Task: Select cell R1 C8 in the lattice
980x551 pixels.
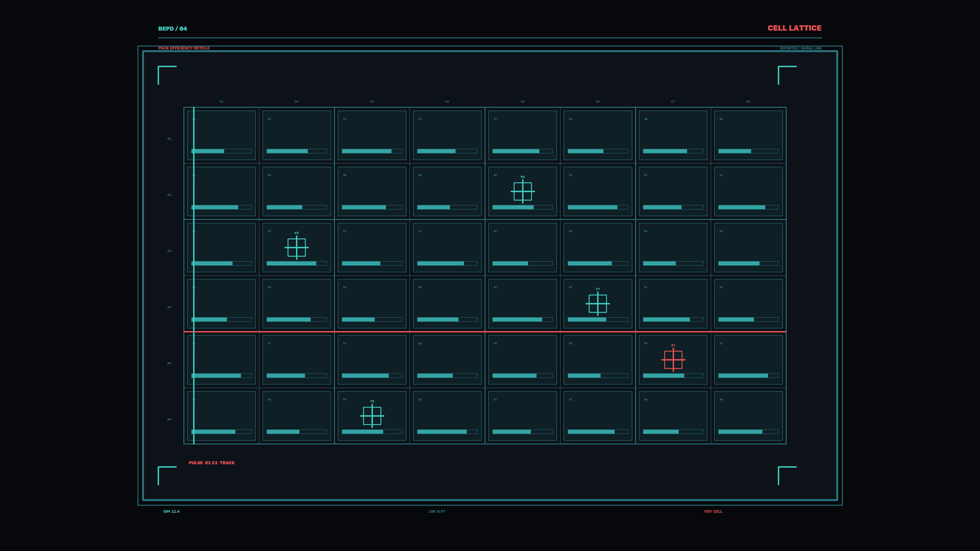Action: point(748,135)
